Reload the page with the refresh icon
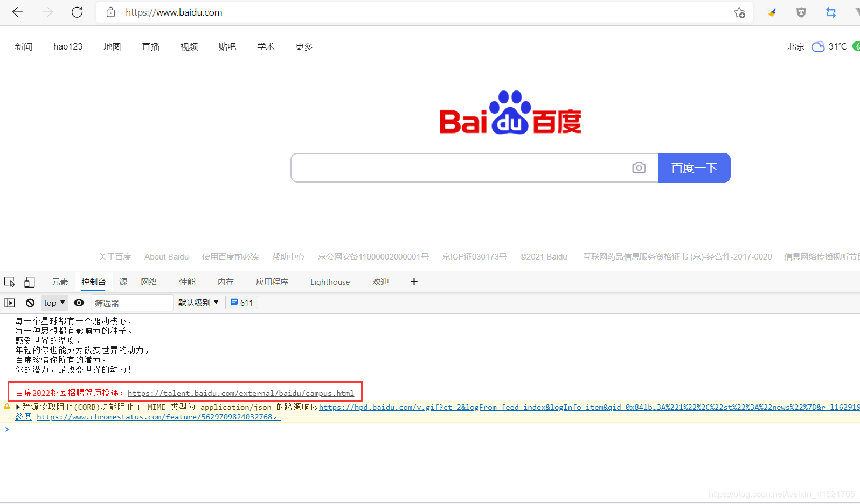The height and width of the screenshot is (504, 860). click(x=77, y=12)
